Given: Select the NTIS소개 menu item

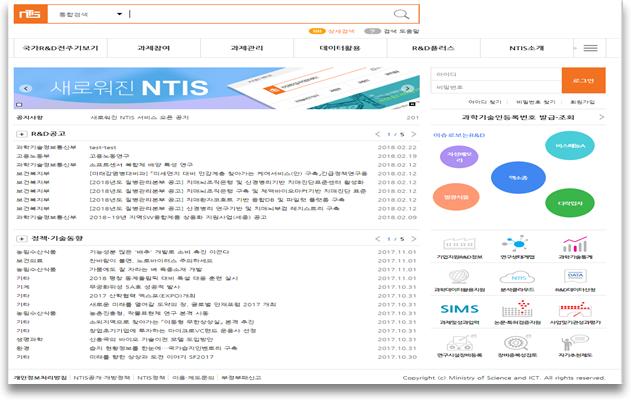Looking at the screenshot, I should pos(527,48).
